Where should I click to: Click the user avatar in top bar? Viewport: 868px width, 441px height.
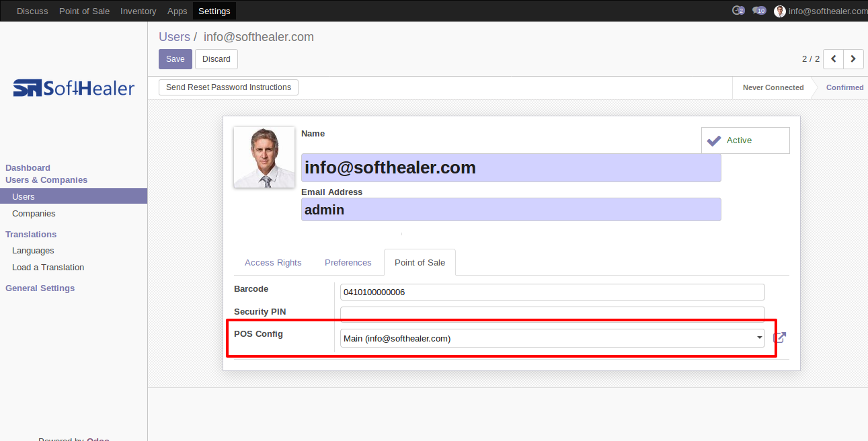point(780,11)
